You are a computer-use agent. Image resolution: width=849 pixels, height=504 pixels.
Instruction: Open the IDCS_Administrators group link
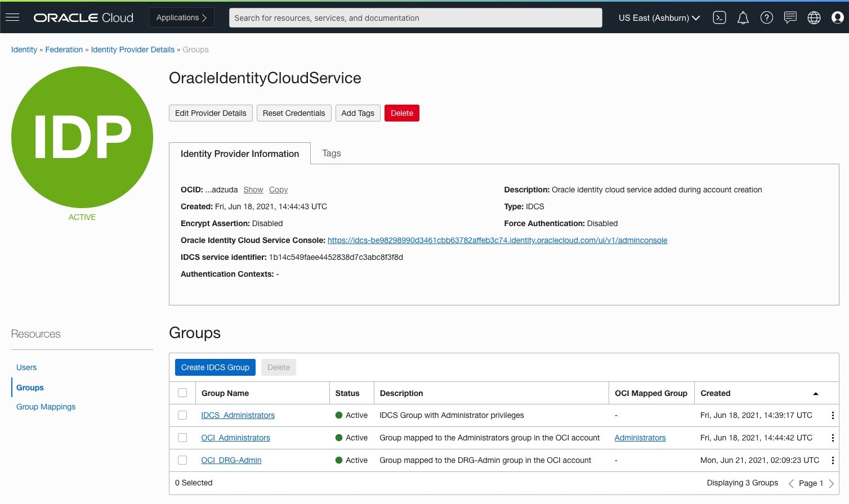click(238, 415)
